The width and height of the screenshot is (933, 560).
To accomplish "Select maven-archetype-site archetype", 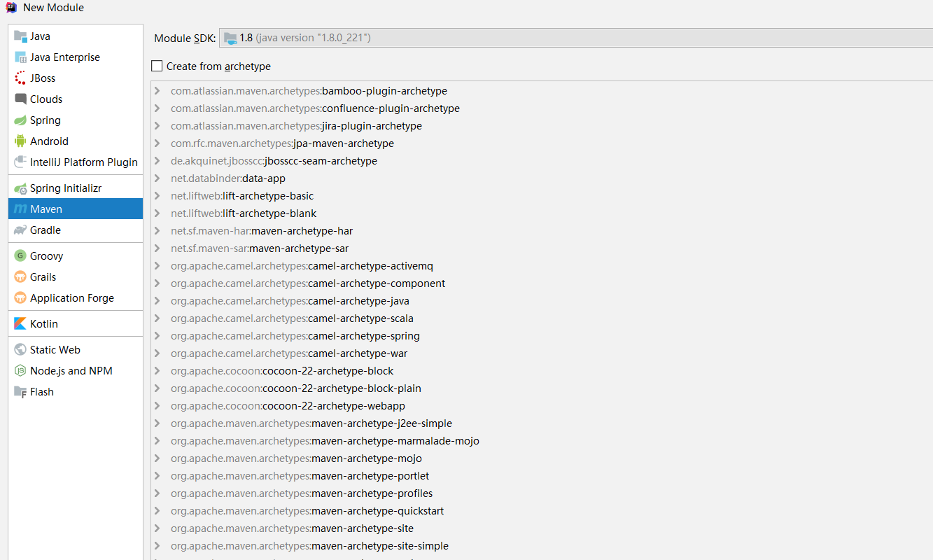I will click(x=292, y=528).
